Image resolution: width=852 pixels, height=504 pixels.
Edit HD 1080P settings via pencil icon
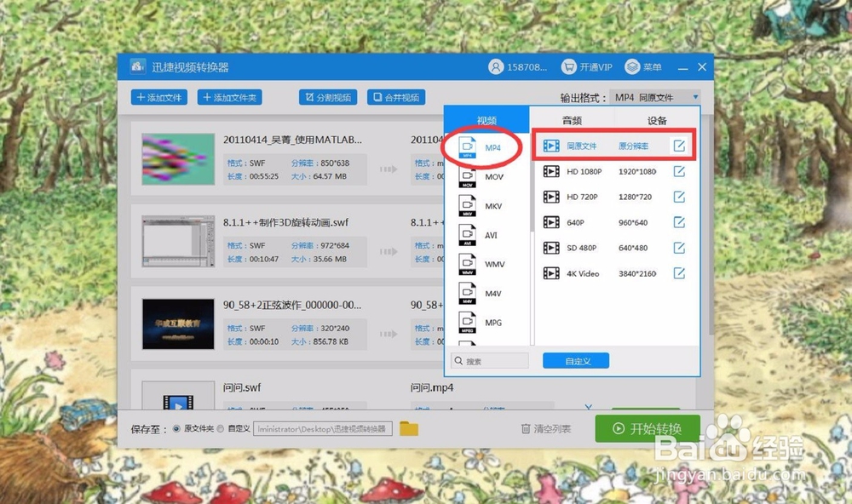click(679, 171)
